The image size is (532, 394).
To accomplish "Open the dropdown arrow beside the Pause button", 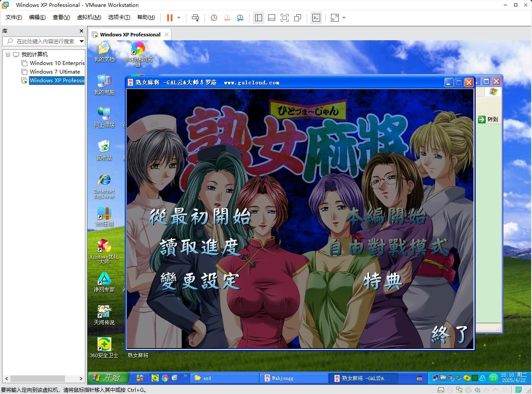I will pyautogui.click(x=179, y=18).
